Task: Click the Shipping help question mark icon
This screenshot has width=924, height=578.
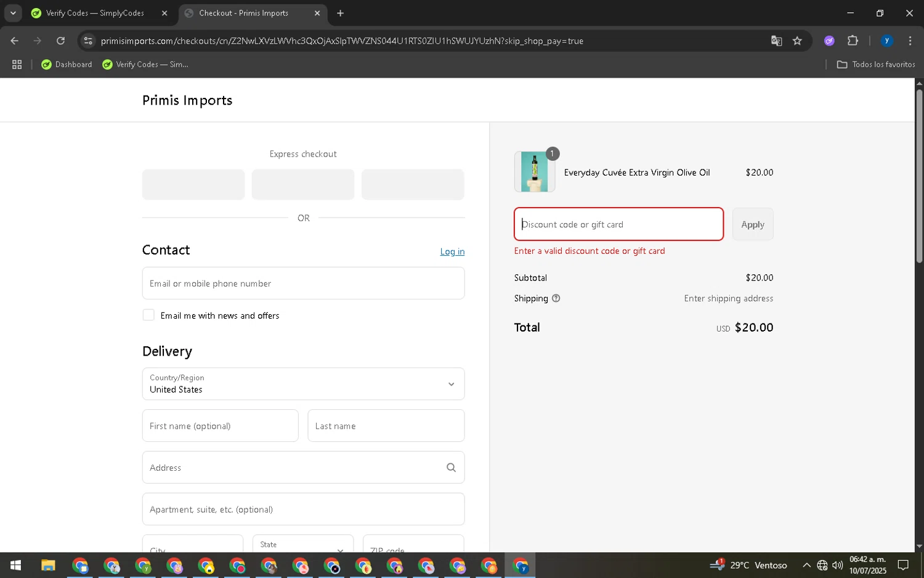Action: point(556,298)
